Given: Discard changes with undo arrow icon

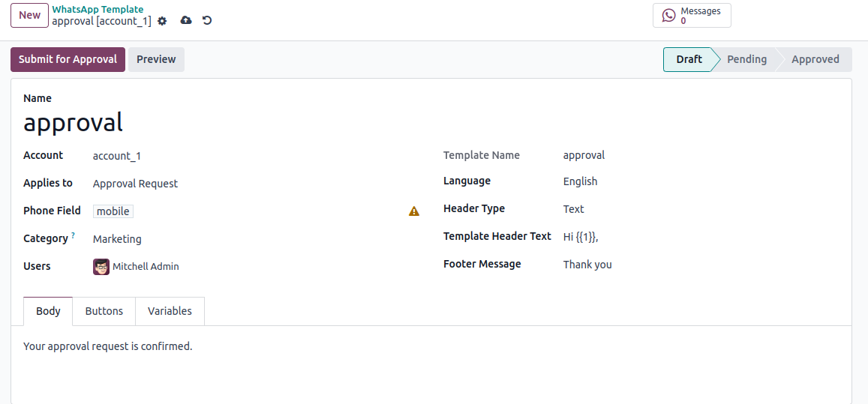Looking at the screenshot, I should [x=207, y=20].
